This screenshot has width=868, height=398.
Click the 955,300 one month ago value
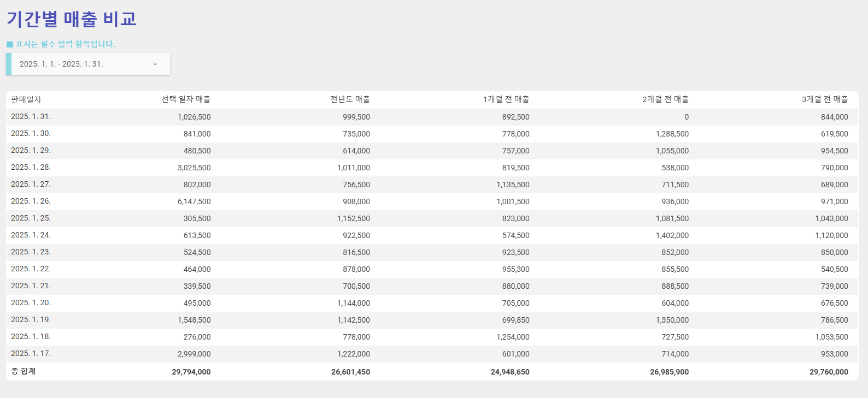[x=516, y=269]
